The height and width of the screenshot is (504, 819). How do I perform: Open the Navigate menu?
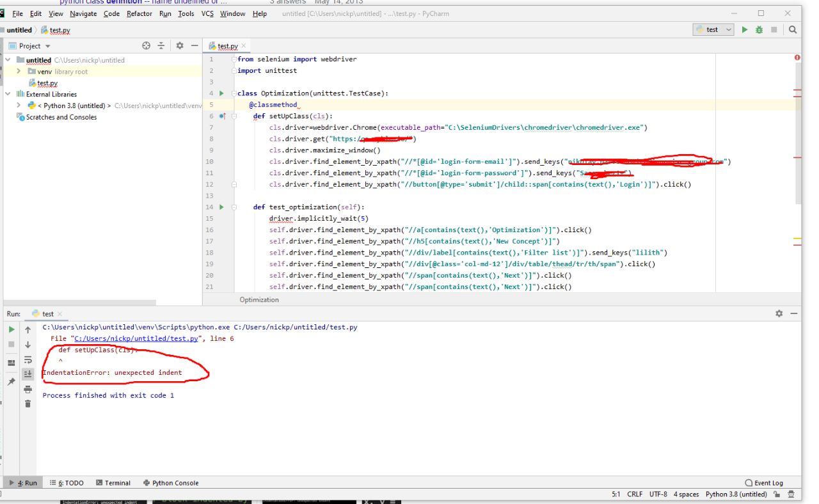tap(83, 13)
